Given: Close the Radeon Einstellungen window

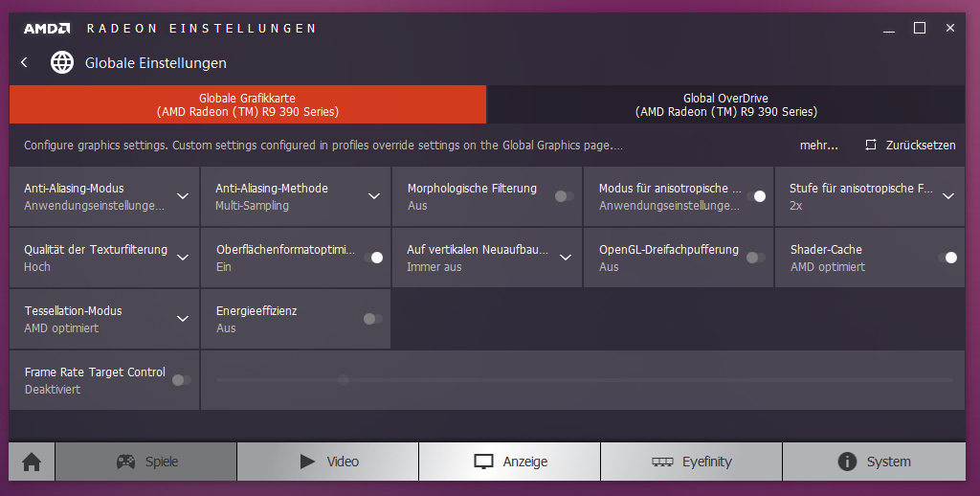Looking at the screenshot, I should click(950, 28).
